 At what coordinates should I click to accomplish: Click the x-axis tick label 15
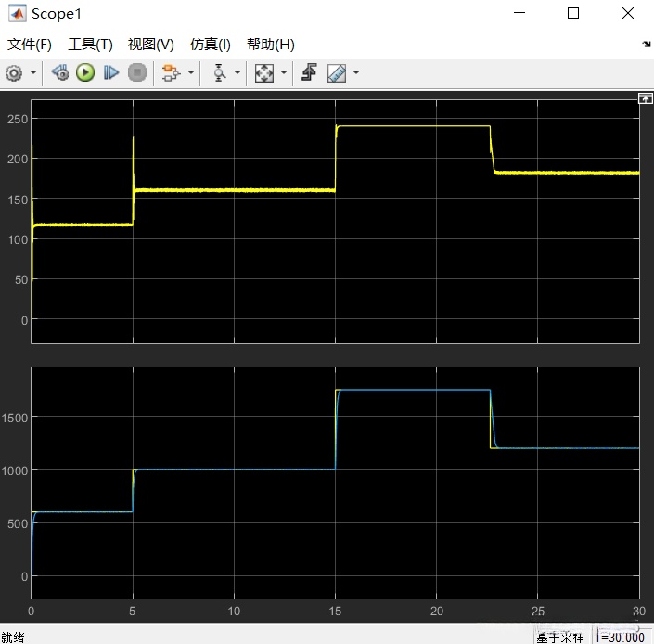[335, 611]
